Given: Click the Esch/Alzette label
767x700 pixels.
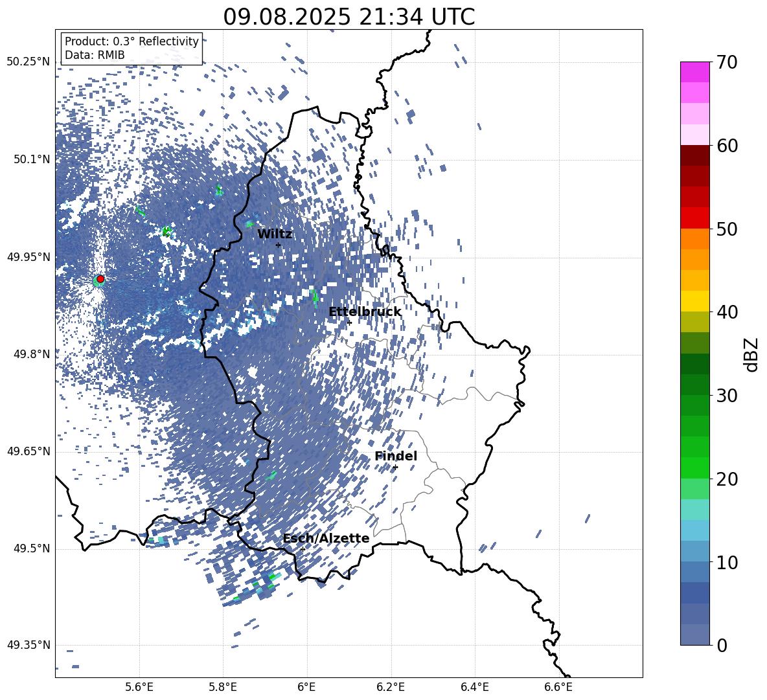Looking at the screenshot, I should [x=326, y=538].
